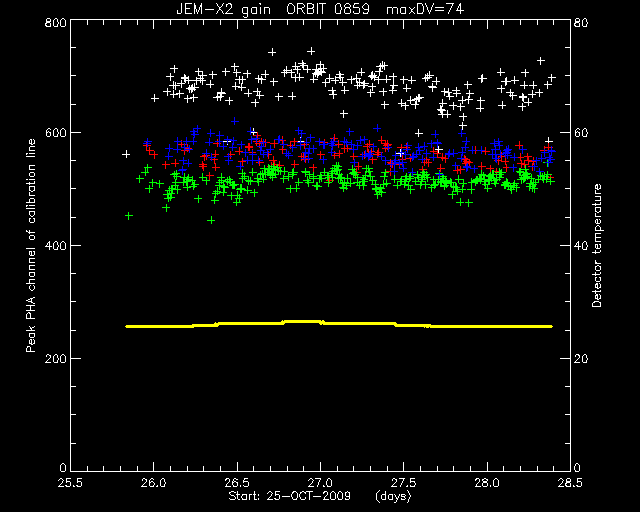Viewport: 640px width, 512px height.
Task: Click the 80 tick label on the right axis
Action: click(581, 22)
